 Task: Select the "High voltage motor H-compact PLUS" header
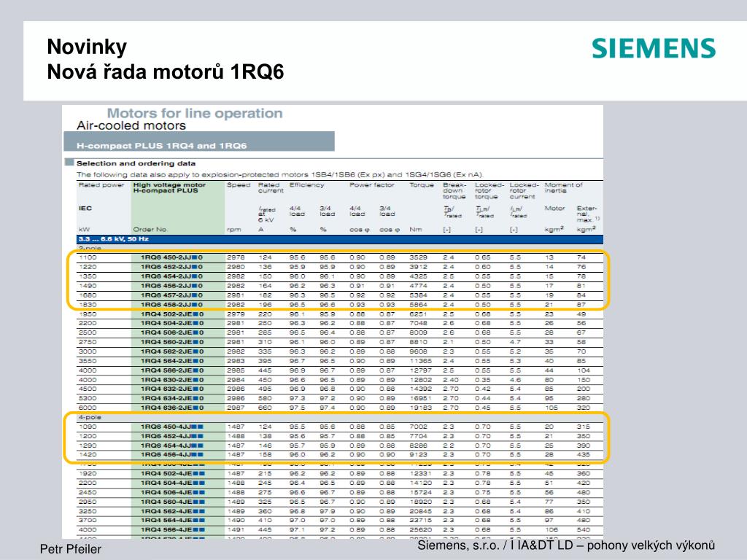coord(169,187)
